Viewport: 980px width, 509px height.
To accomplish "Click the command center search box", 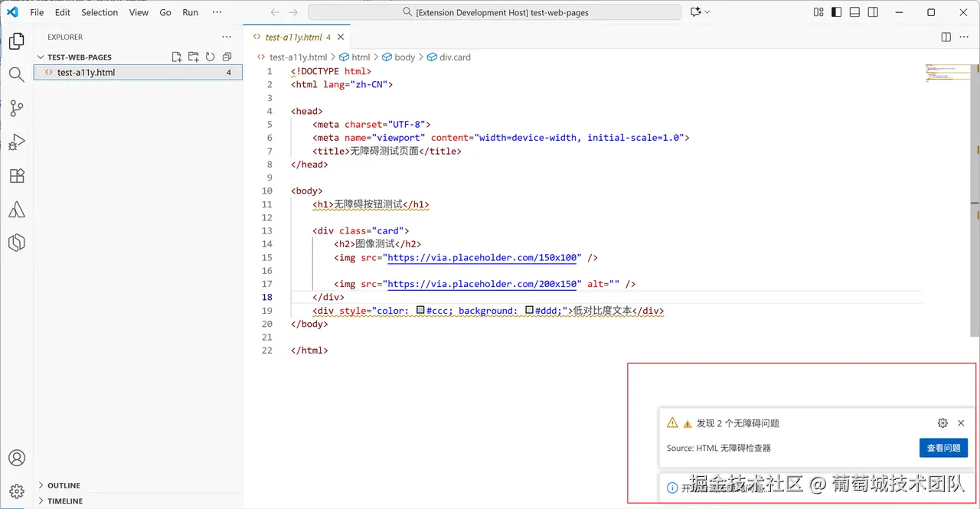I will pyautogui.click(x=495, y=12).
